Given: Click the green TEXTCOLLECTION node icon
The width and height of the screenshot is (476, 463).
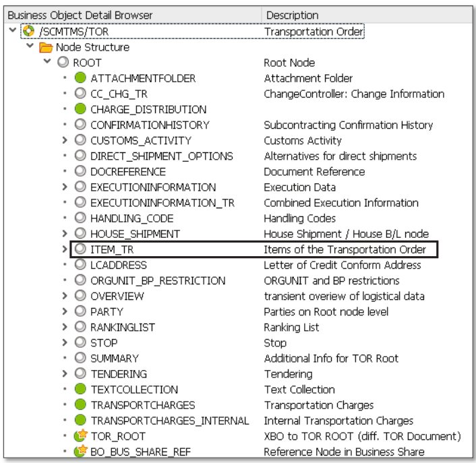Looking at the screenshot, I should click(81, 390).
